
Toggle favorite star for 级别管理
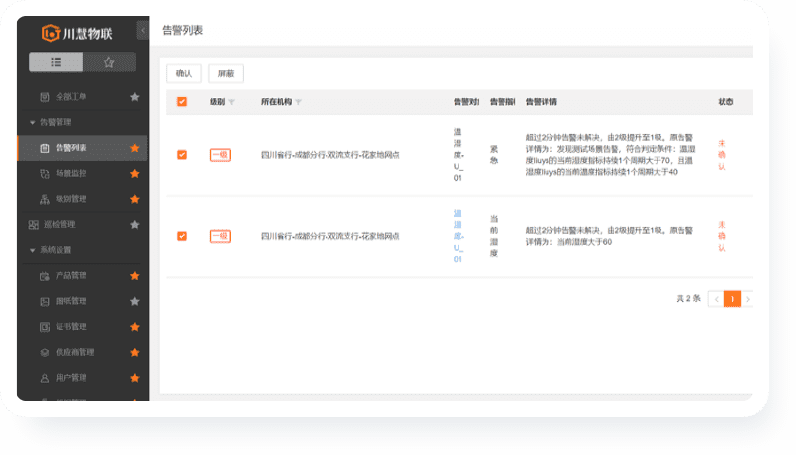pyautogui.click(x=135, y=199)
